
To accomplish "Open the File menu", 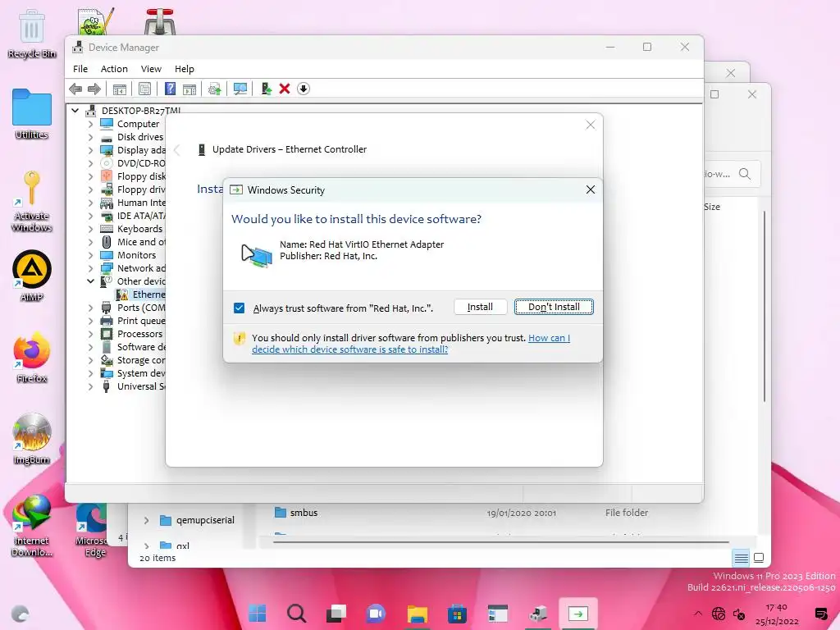I will [x=80, y=69].
